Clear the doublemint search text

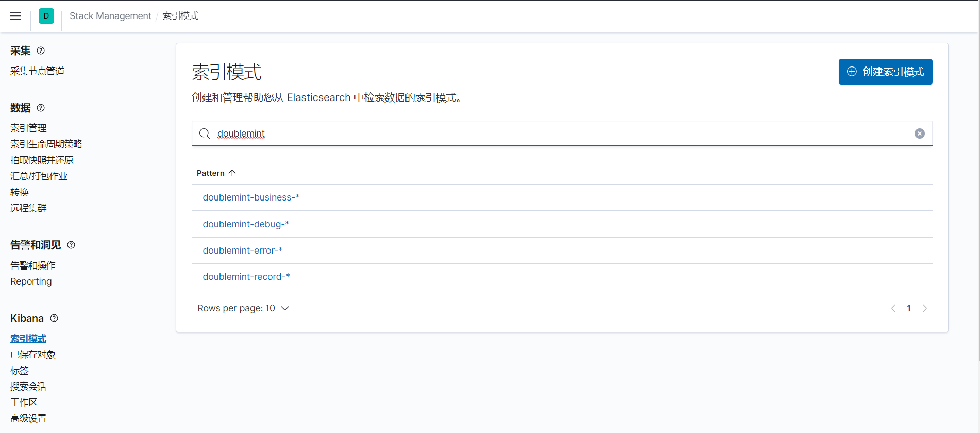pos(920,134)
